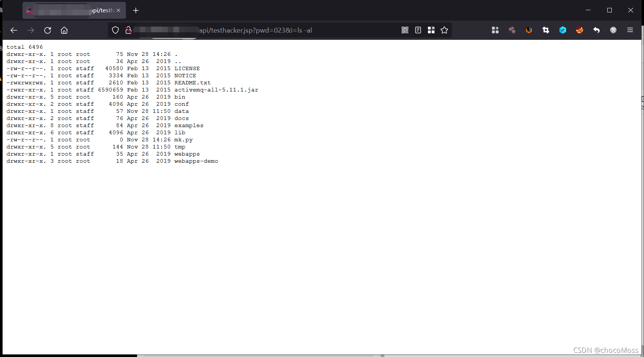
Task: Click the 'total 6496' text
Action: tap(25, 47)
